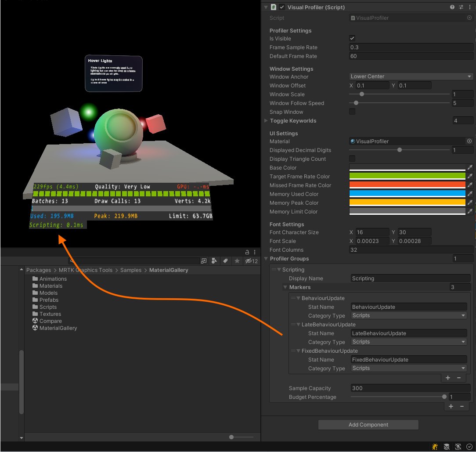Open the Visual Profiler component presets icon
The image size is (476, 452).
460,7
